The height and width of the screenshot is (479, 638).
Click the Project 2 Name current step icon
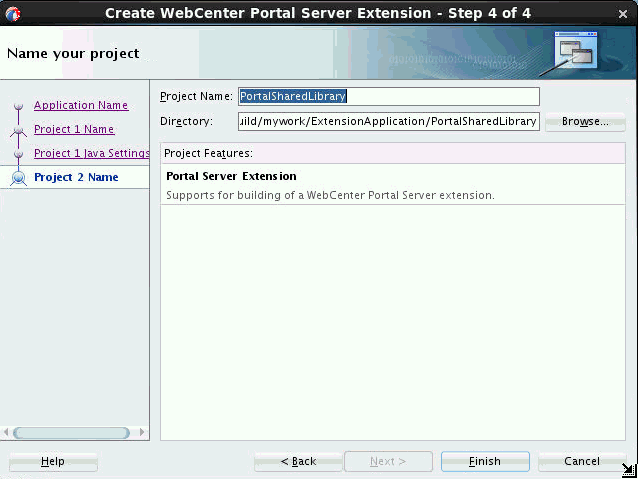tap(19, 178)
